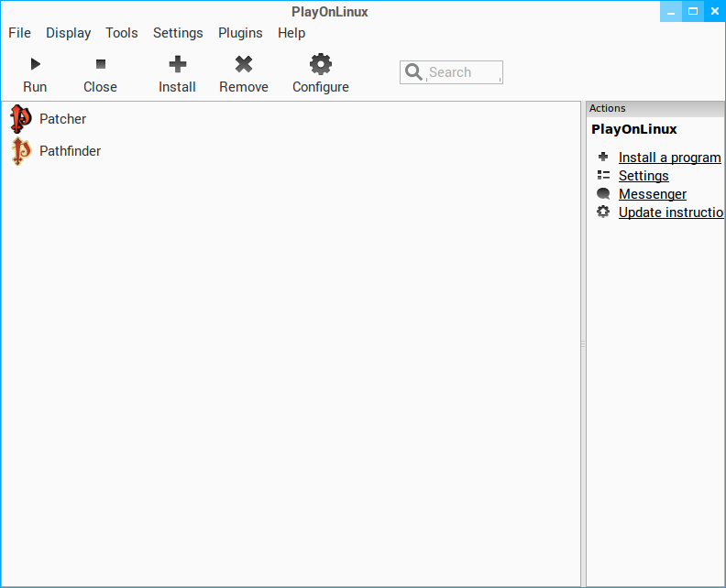This screenshot has width=726, height=588.
Task: Open the Messenger link
Action: 653,194
